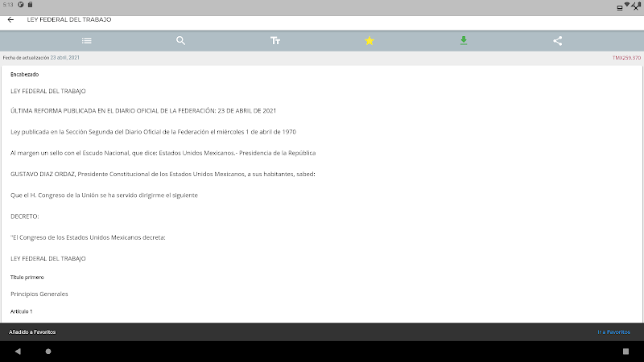Viewport: 644px width, 362px height.
Task: Tap the 'Principios Generales' line
Action: coord(39,294)
